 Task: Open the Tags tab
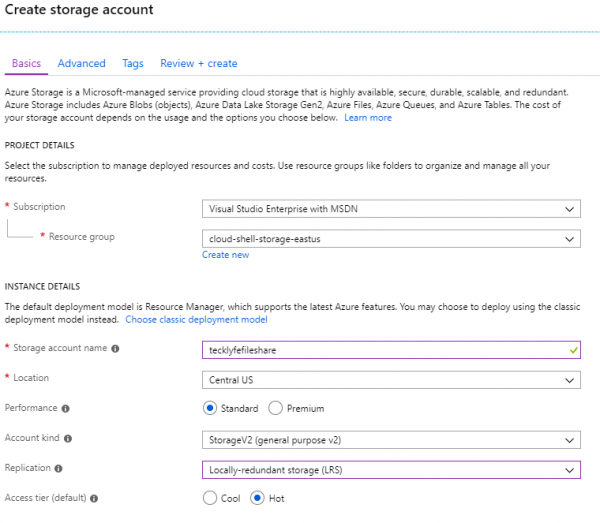click(133, 63)
